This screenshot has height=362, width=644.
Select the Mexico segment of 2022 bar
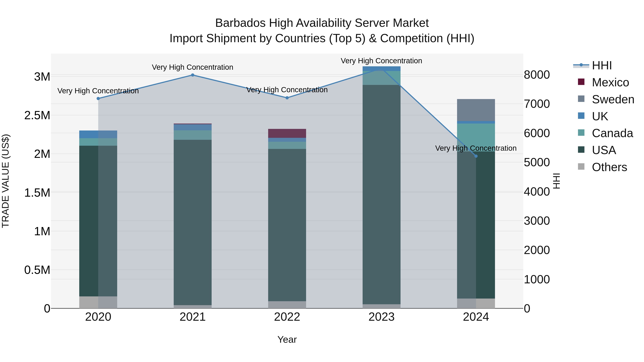[x=287, y=133]
